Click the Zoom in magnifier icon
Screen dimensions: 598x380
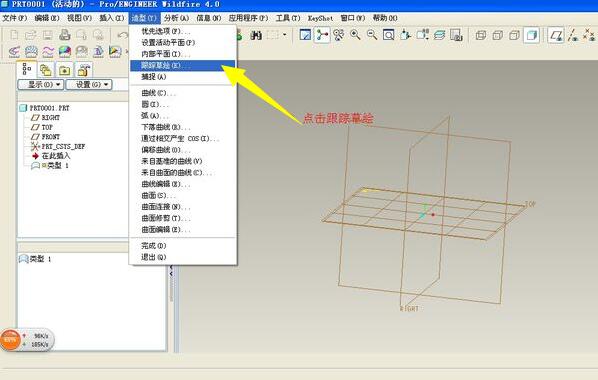pos(355,35)
